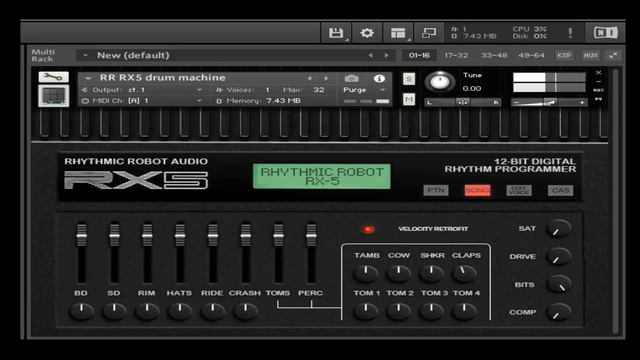Click the RIDE volume fader
Image resolution: width=640 pixels, height=360 pixels.
[213, 235]
